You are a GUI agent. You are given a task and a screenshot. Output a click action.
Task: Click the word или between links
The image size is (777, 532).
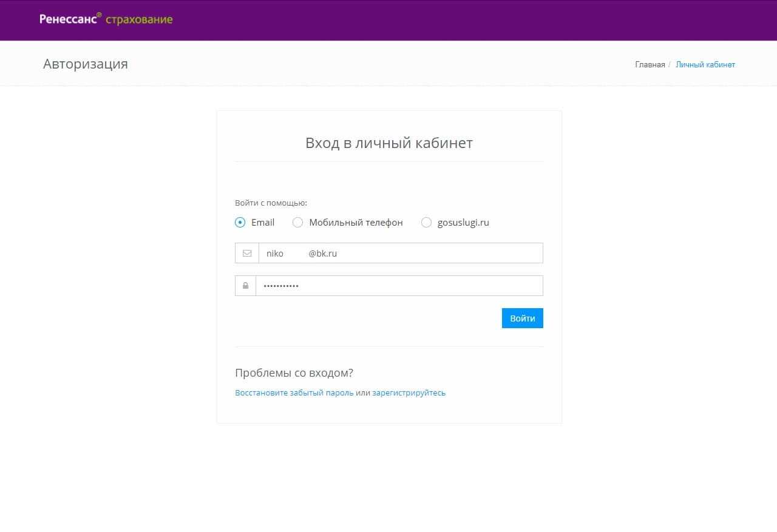[x=363, y=393]
